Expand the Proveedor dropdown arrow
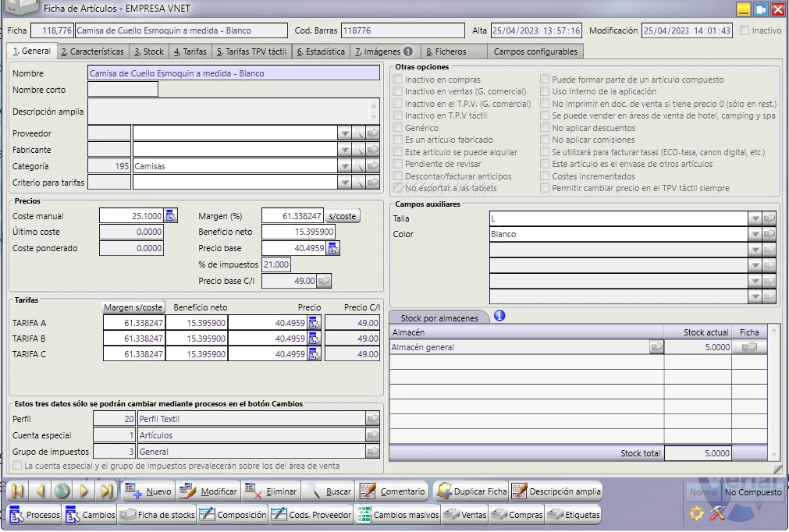 click(344, 133)
